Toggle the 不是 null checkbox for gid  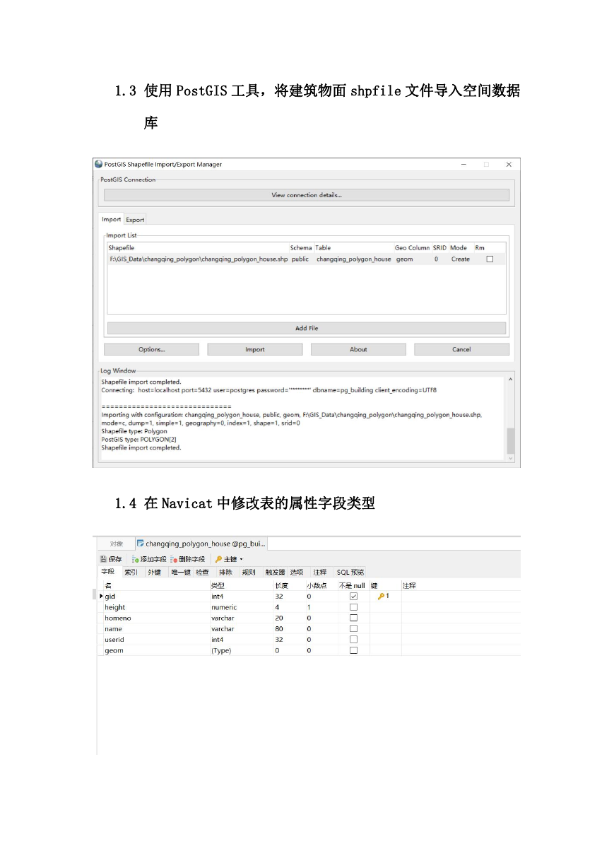(354, 597)
